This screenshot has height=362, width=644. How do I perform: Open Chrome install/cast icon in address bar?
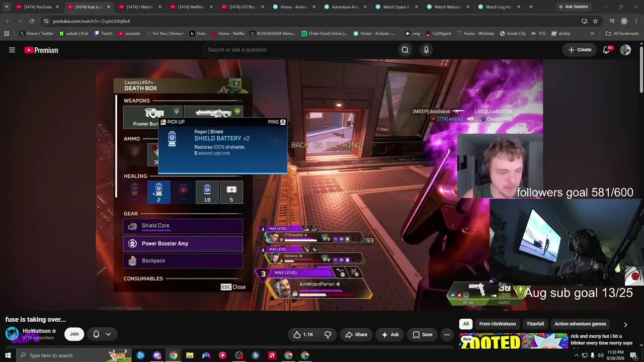pos(584,21)
